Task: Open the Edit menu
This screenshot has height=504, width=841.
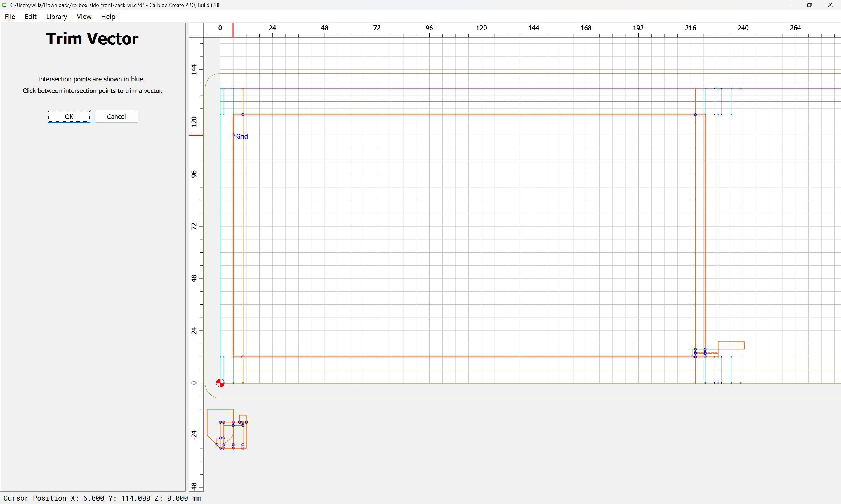Action: tap(30, 17)
